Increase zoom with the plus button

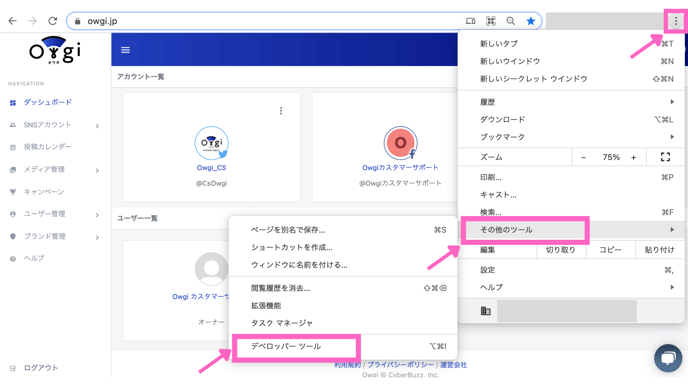coord(633,158)
